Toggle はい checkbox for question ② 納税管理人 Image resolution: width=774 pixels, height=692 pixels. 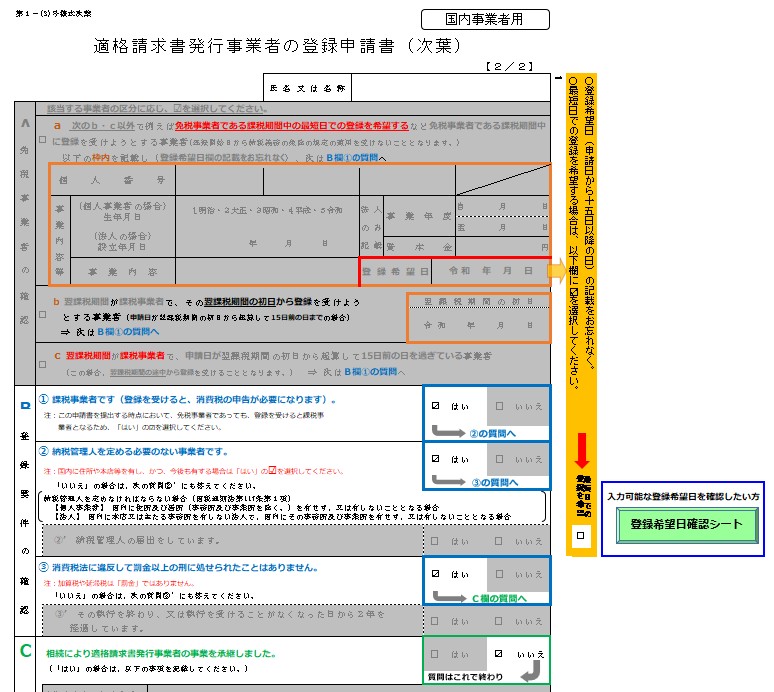click(435, 459)
